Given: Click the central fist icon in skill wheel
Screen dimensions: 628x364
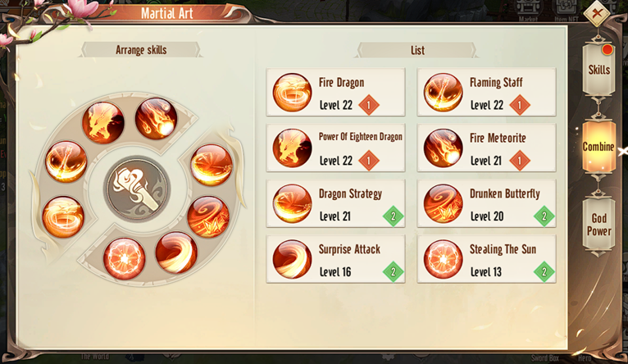Looking at the screenshot, I should click(x=137, y=189).
